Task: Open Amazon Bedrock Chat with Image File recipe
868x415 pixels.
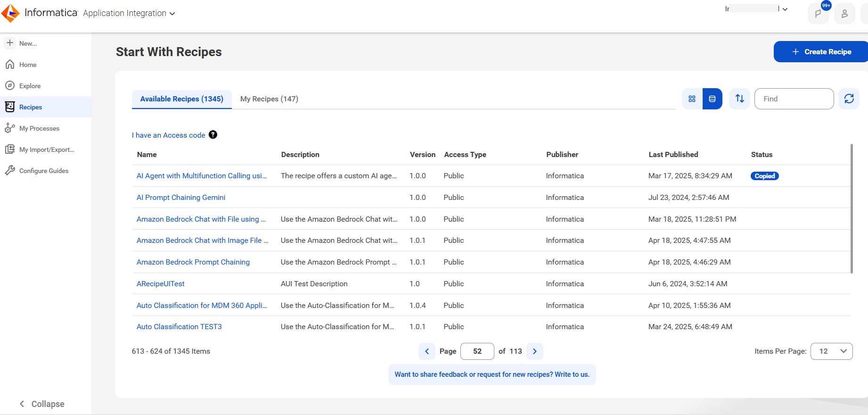Action: click(x=203, y=241)
